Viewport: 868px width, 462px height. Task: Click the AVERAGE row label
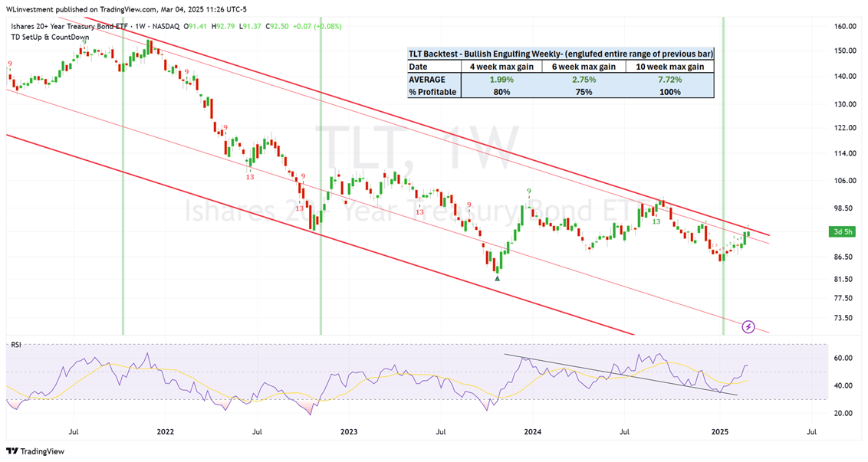click(434, 79)
